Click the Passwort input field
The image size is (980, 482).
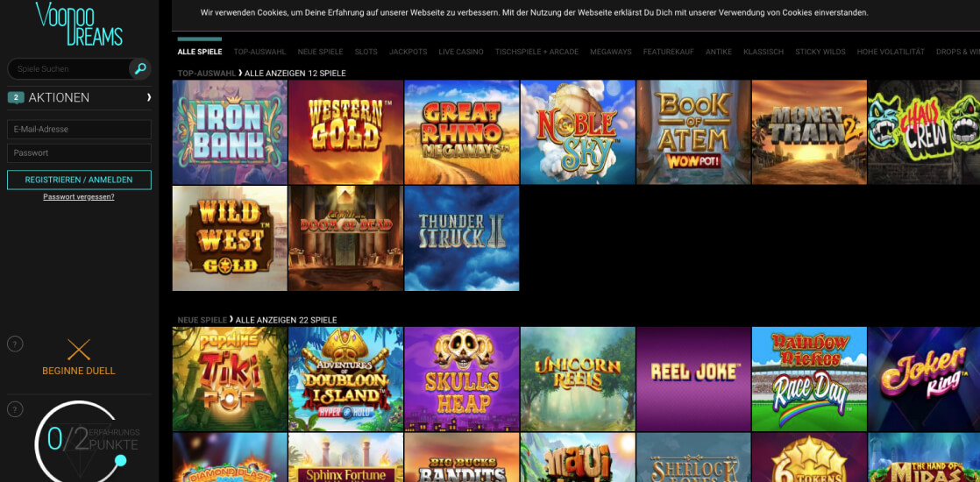pos(79,153)
